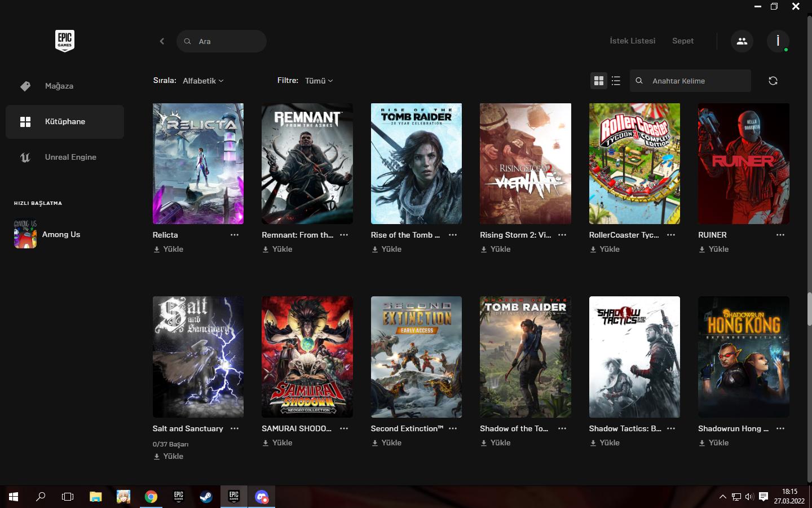Open the Relicta cover thumbnail
812x508 pixels.
pos(198,164)
